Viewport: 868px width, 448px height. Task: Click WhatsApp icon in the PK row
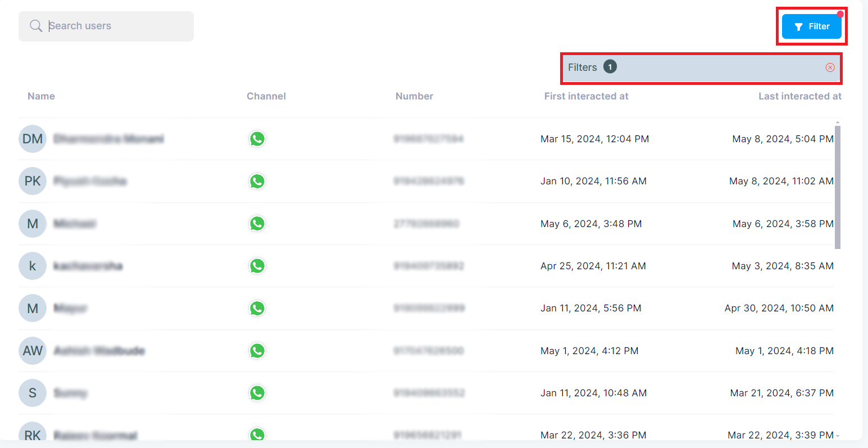(x=257, y=181)
